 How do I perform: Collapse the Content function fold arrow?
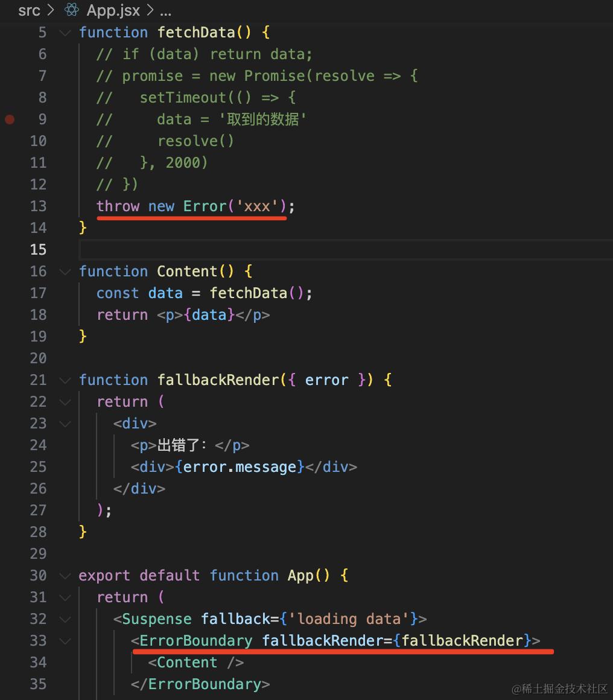(65, 272)
